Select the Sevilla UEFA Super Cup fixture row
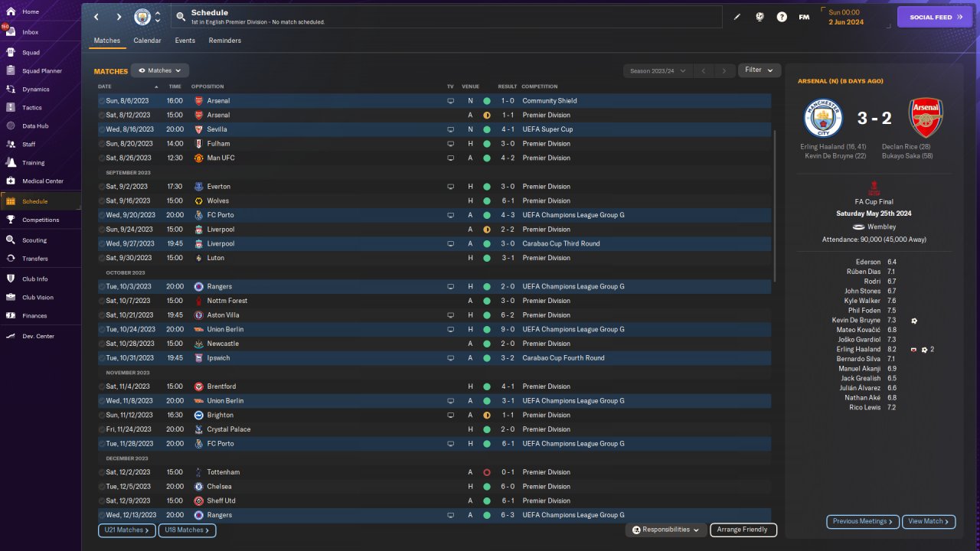The width and height of the screenshot is (980, 551). click(434, 129)
